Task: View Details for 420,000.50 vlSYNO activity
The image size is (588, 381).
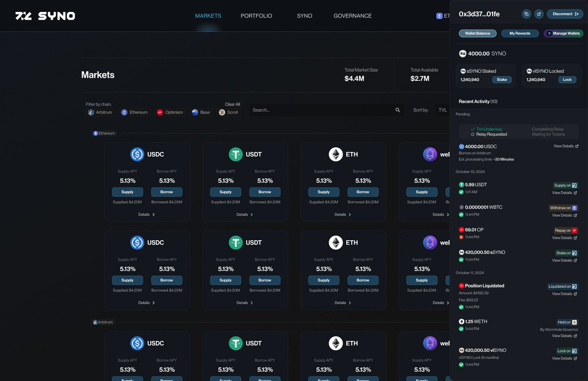Action: [x=565, y=358]
